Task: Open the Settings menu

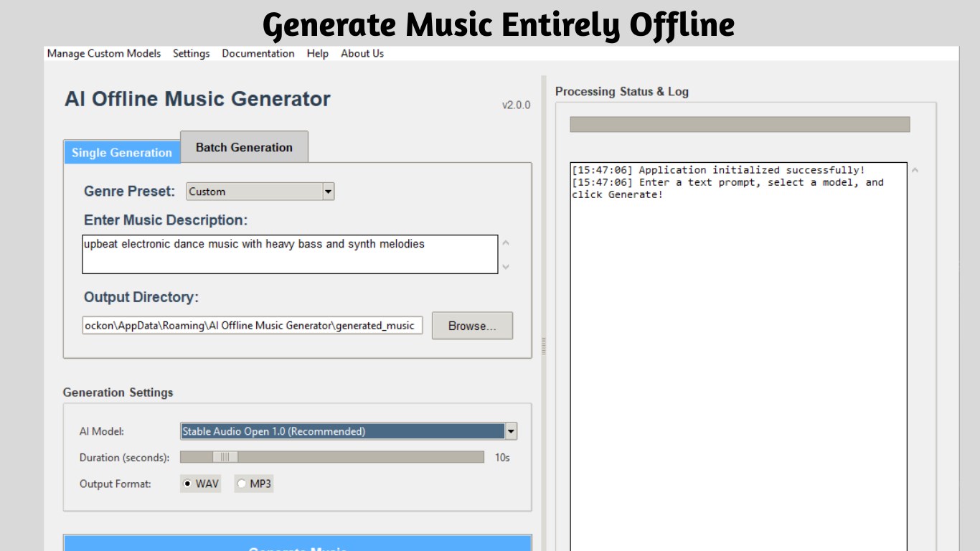Action: [191, 53]
